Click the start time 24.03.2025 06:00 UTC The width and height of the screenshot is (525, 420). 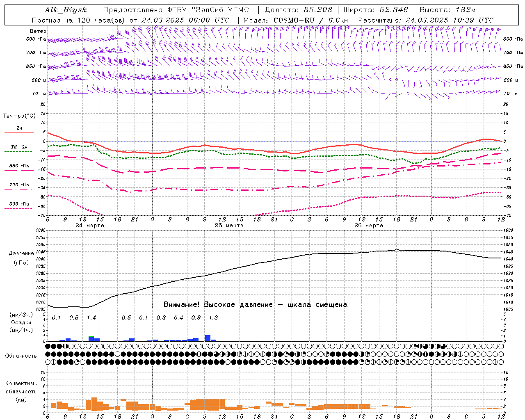(185, 20)
